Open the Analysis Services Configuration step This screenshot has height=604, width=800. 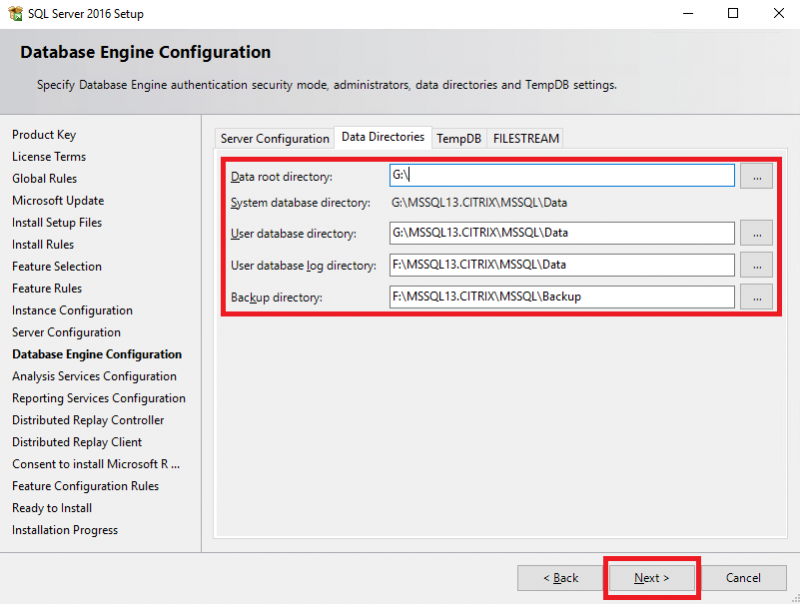94,376
